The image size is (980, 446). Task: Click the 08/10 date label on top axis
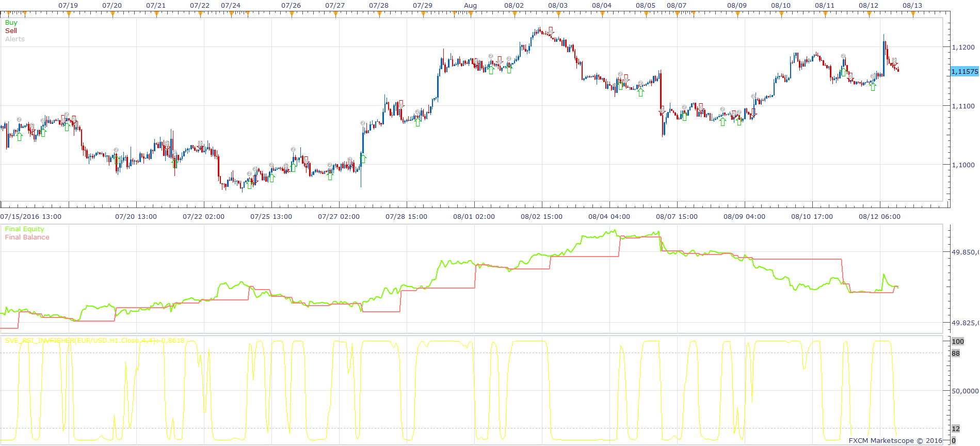(x=781, y=6)
